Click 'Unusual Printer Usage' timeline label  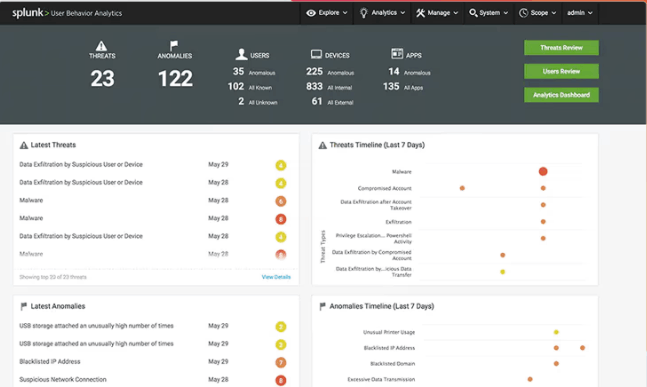[389, 332]
